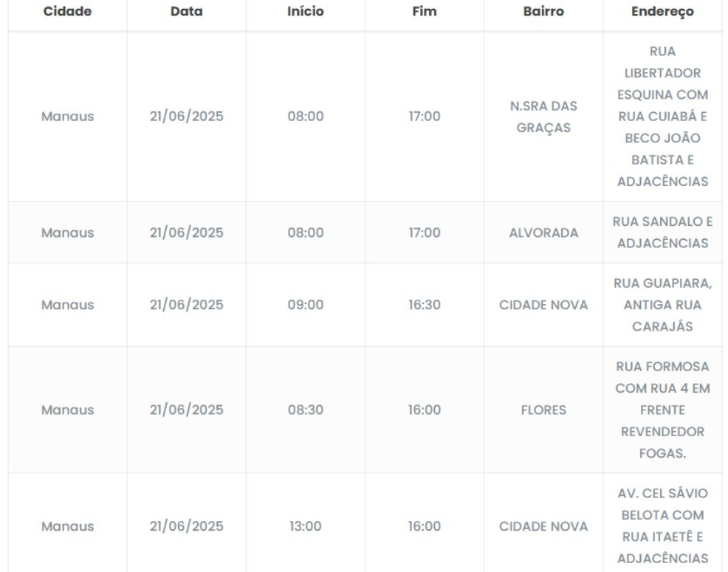The height and width of the screenshot is (572, 728).
Task: Select the FLORES bairro cell
Action: pyautogui.click(x=543, y=409)
